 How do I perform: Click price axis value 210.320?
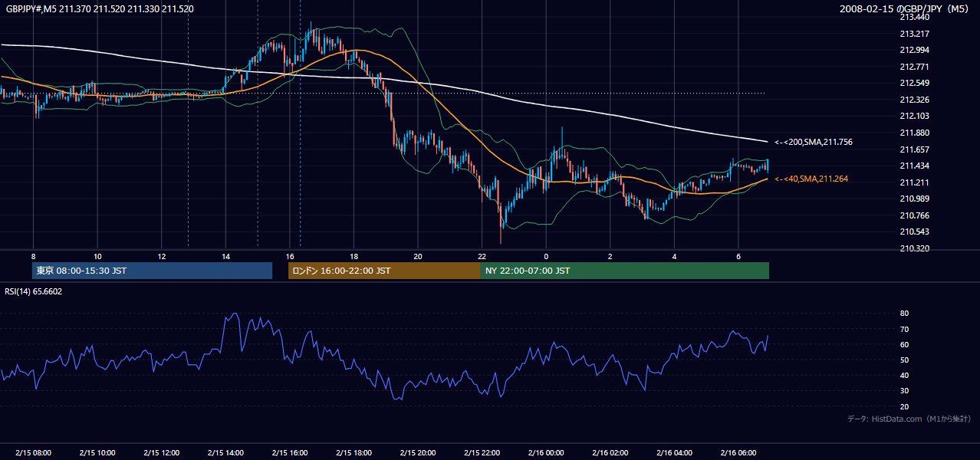[x=914, y=248]
